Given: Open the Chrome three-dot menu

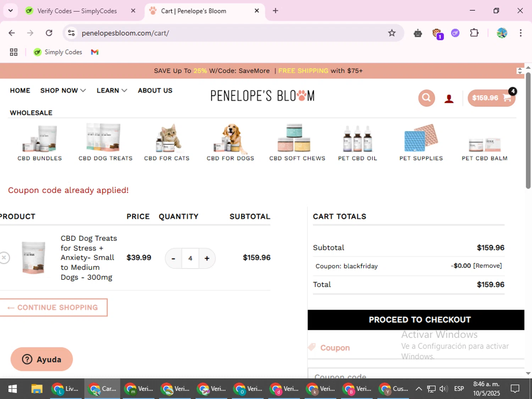Looking at the screenshot, I should 521,33.
